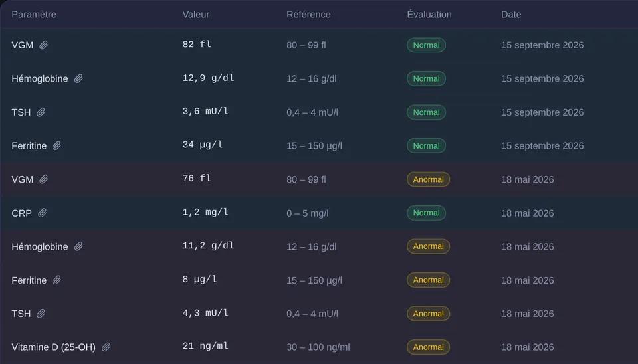
Task: Select the value 82 fl
Action: (197, 45)
